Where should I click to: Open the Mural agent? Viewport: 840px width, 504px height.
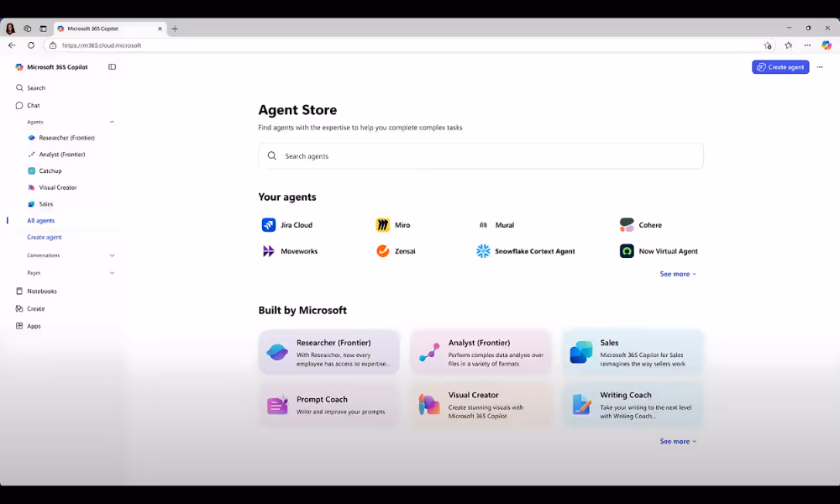pyautogui.click(x=496, y=225)
